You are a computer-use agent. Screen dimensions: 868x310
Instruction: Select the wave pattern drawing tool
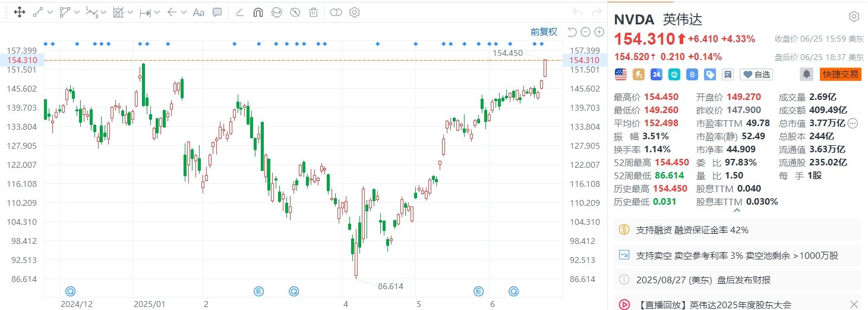coord(91,12)
